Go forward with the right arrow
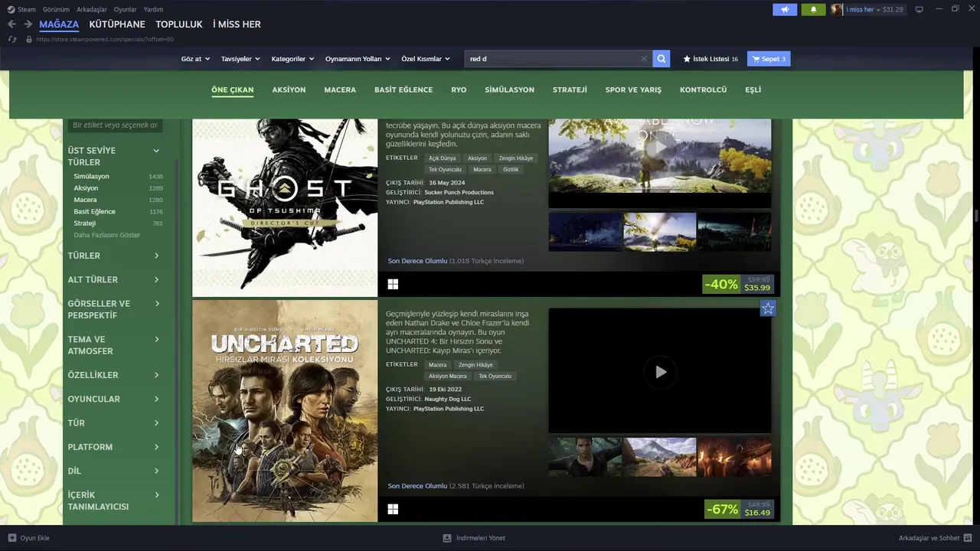The width and height of the screenshot is (980, 551). coord(28,24)
